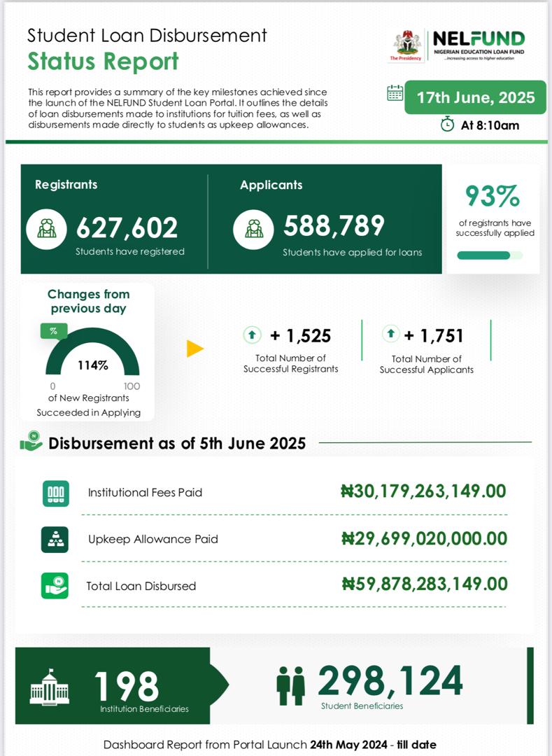Click the Upkeep Allowance Paid icon
Screen dimensions: 552x756
(x=55, y=540)
